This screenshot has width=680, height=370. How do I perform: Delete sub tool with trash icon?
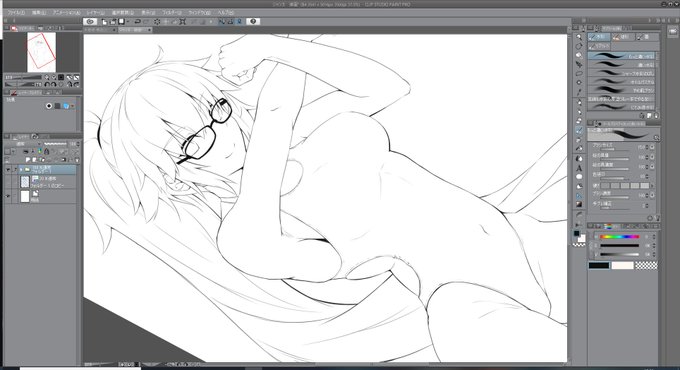point(656,116)
